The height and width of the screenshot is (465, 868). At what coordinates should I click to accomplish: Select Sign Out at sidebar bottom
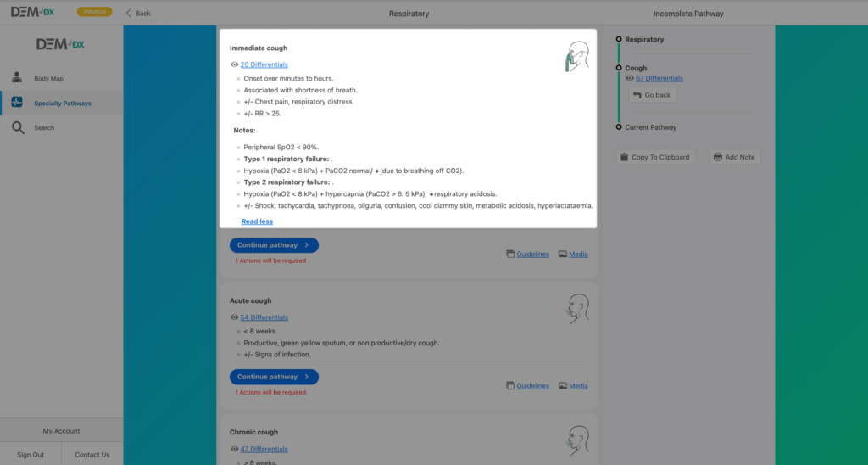pos(31,455)
